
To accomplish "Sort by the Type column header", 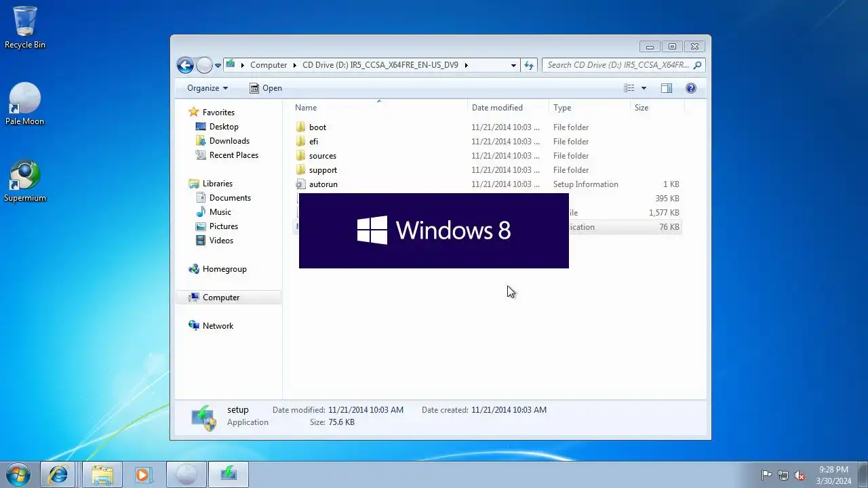I will pos(589,108).
